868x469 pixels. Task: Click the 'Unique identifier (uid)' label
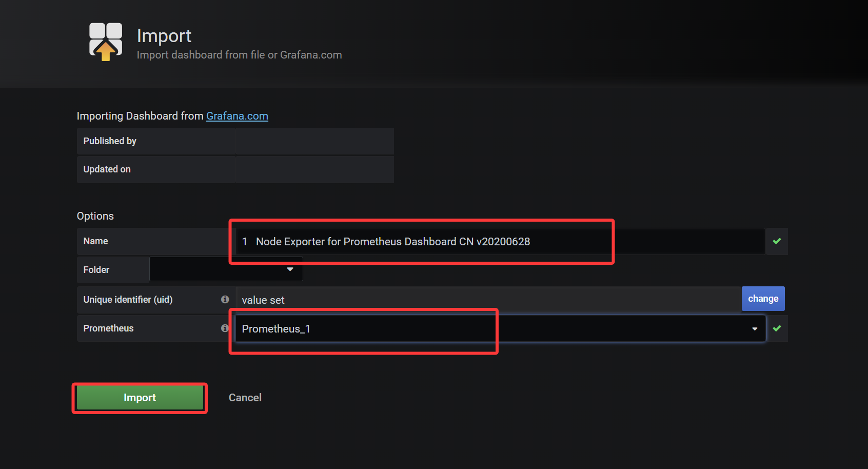click(128, 300)
